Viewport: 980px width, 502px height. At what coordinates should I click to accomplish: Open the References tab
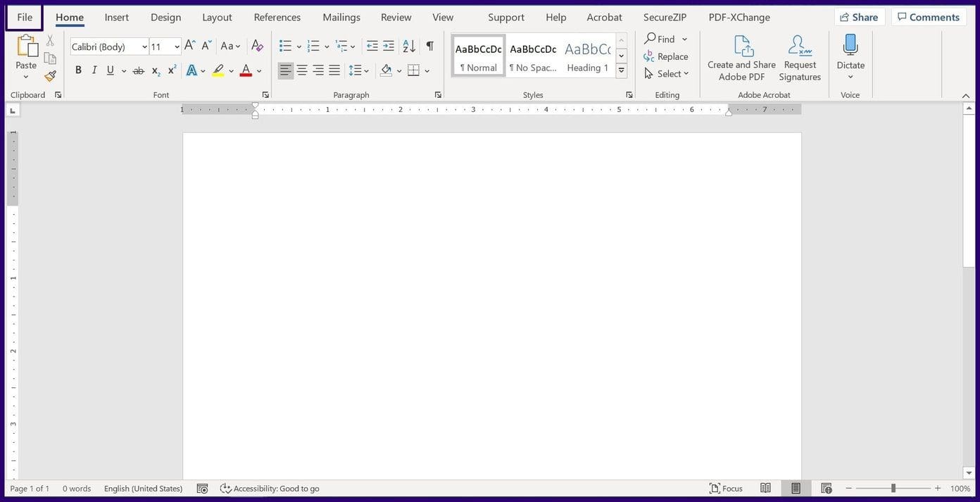tap(277, 17)
